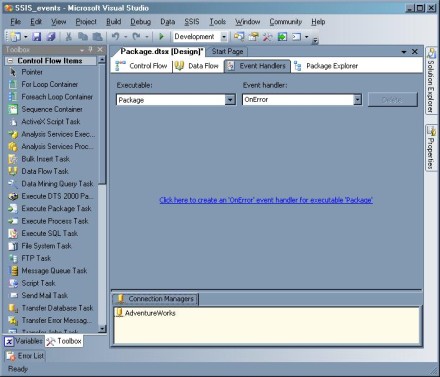Select Execute SQL Task toolbox item
This screenshot has width=440, height=377.
(51, 233)
